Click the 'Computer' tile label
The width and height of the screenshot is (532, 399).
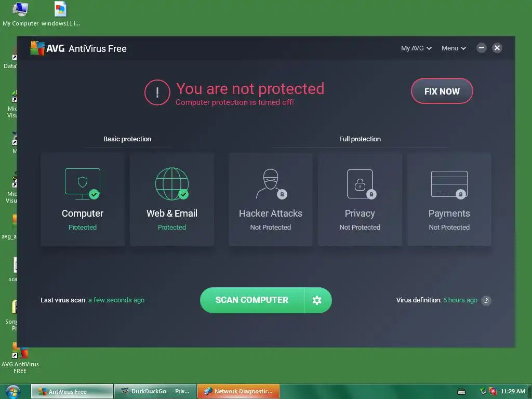coord(83,214)
